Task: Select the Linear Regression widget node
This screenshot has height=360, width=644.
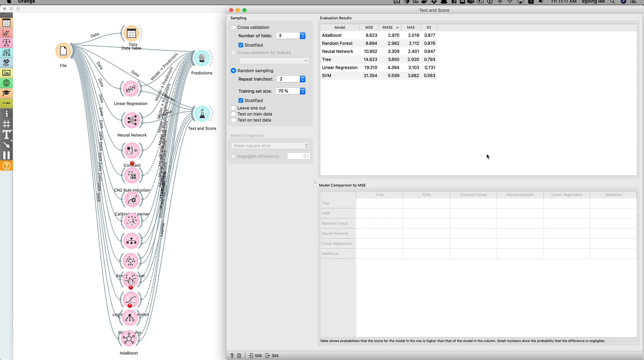Action: point(131,89)
